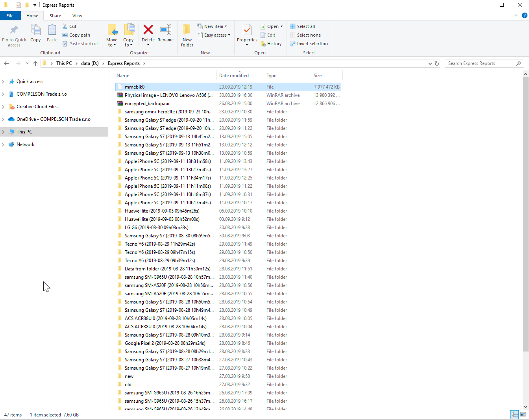Open the address bar history dropdown
Viewport: 529px width, 420px height.
coord(430,63)
